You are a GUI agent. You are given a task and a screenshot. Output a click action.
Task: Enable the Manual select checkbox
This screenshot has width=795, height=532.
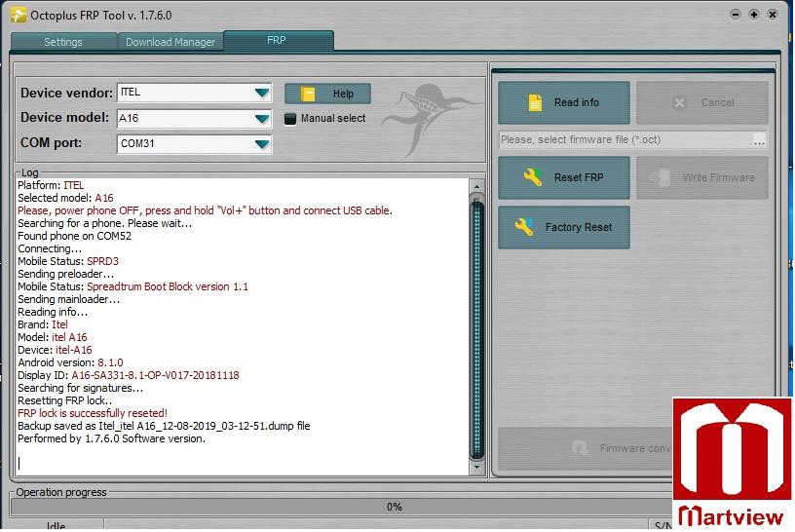(290, 119)
